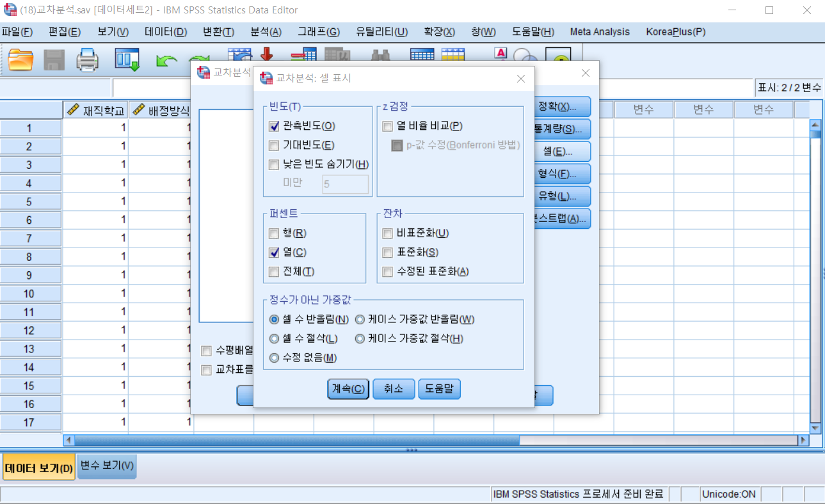Open the 그래프(G) menu
Viewport: 825px width, 504px height.
click(x=319, y=32)
